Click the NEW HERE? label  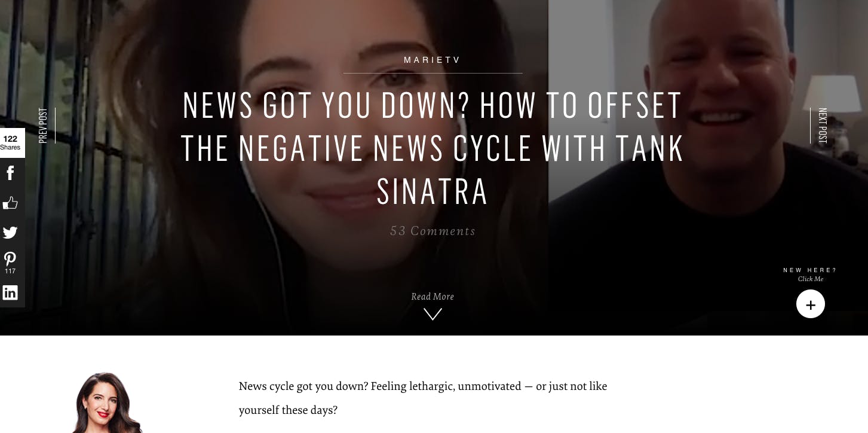coord(811,270)
